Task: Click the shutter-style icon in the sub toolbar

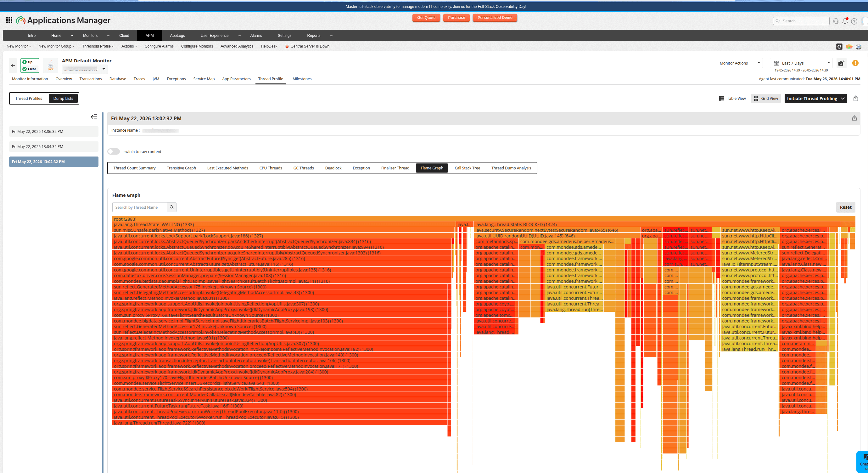Action: [839, 47]
